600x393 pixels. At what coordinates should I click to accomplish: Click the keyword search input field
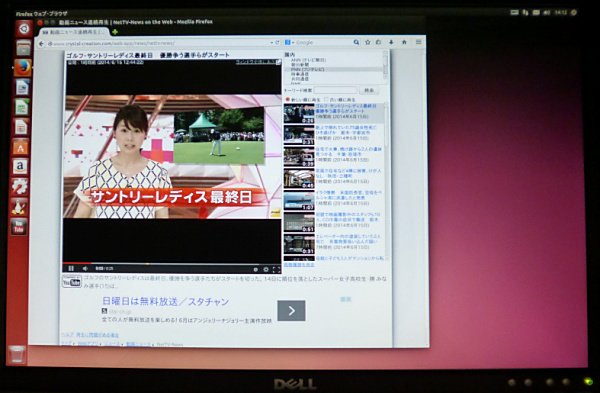(335, 90)
